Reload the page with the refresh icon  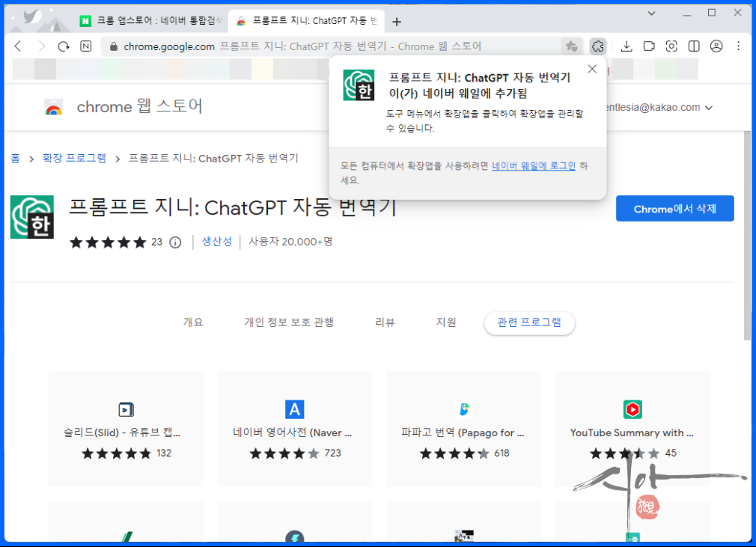[64, 46]
